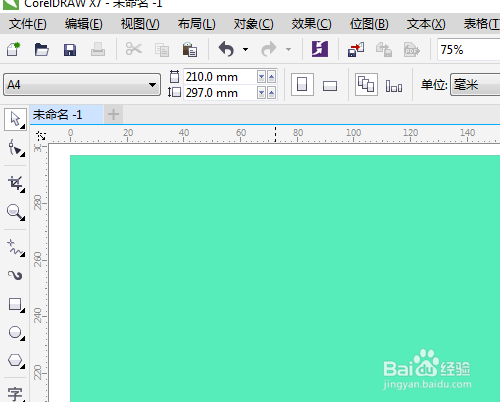Select the Artistic Media tool

click(x=15, y=275)
